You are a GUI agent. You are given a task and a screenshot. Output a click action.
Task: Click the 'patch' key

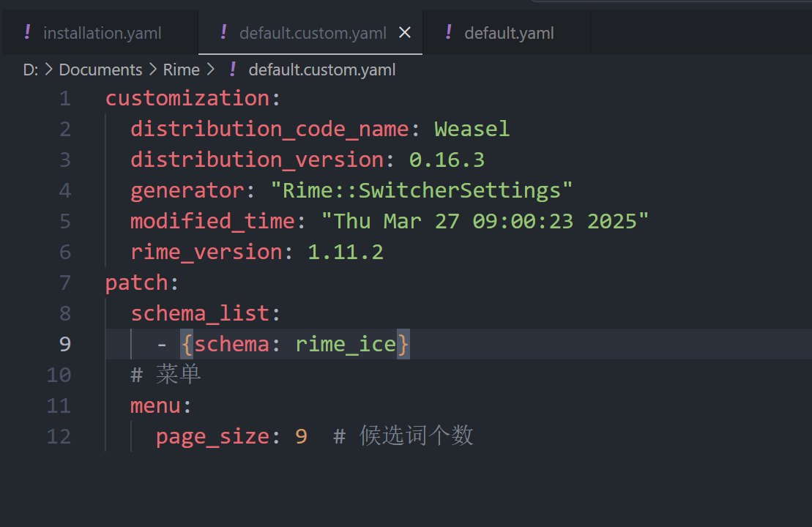pyautogui.click(x=137, y=283)
